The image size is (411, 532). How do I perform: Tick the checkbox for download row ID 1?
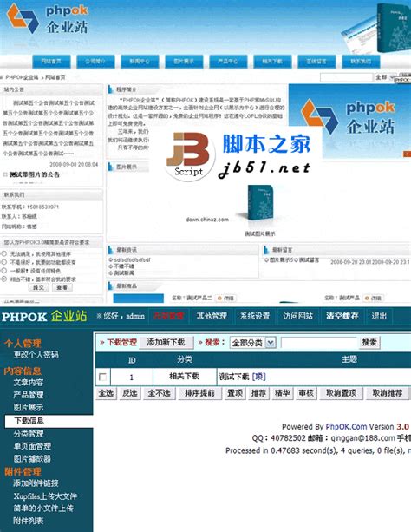pos(102,377)
